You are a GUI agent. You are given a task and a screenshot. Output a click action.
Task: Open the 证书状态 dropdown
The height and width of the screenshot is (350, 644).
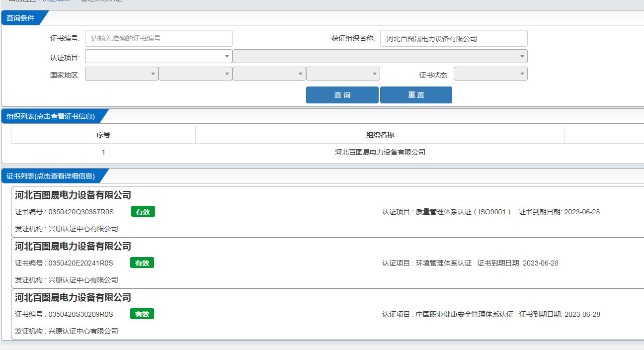click(x=490, y=74)
